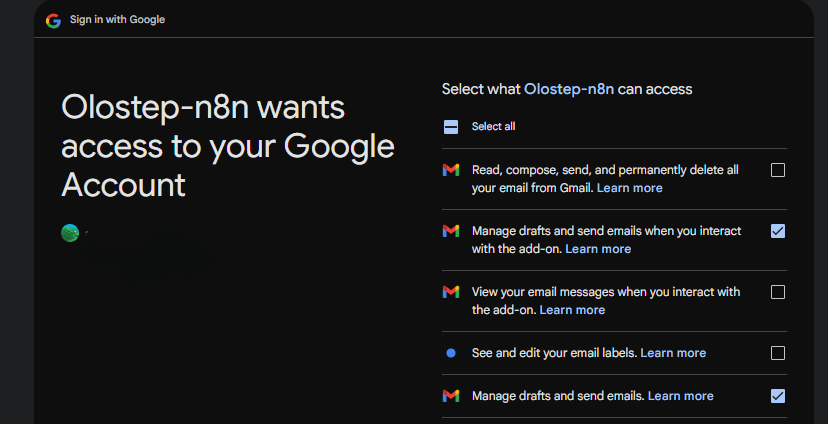Click the Gmail icon beside the permanently delete permission
This screenshot has height=424, width=828.
[450, 170]
